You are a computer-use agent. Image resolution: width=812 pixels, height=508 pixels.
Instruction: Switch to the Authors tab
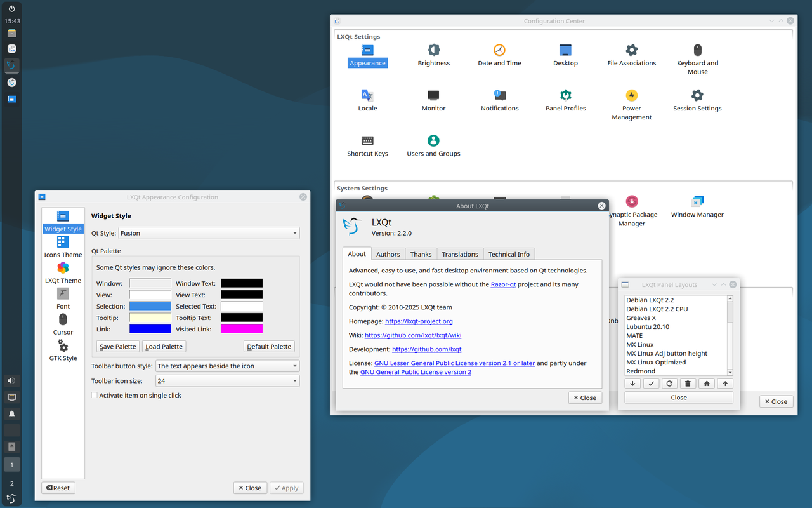pyautogui.click(x=388, y=254)
